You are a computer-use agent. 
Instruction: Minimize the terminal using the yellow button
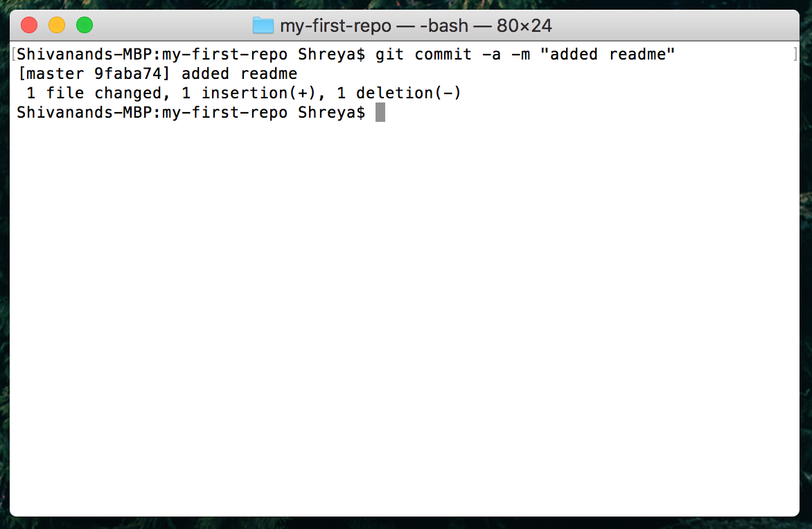pos(57,25)
